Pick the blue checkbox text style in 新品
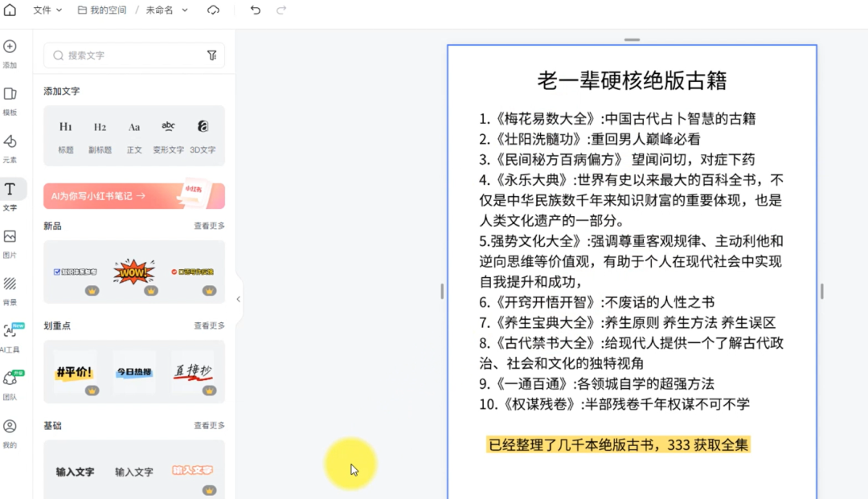Viewport: 868px width, 499px height. pyautogui.click(x=76, y=272)
